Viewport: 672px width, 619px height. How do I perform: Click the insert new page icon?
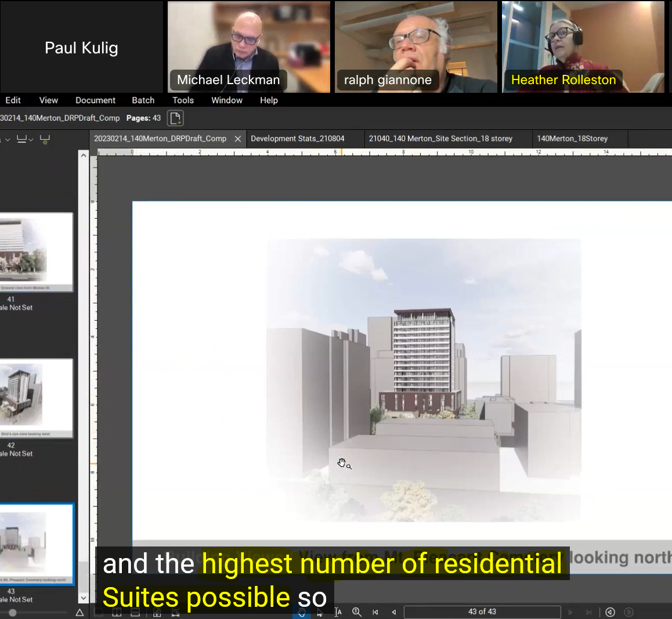(x=175, y=118)
